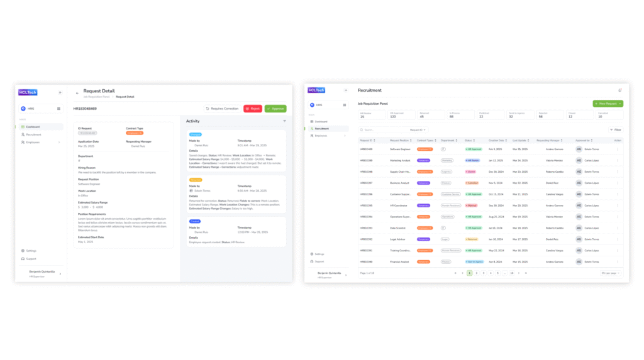Open the Activity panel filter icon
The height and width of the screenshot is (360, 644).
[284, 121]
